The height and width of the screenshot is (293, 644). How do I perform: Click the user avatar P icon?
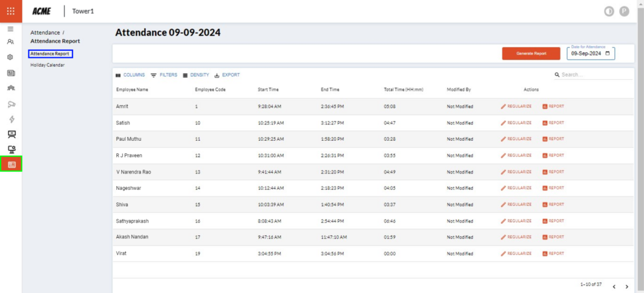(624, 11)
